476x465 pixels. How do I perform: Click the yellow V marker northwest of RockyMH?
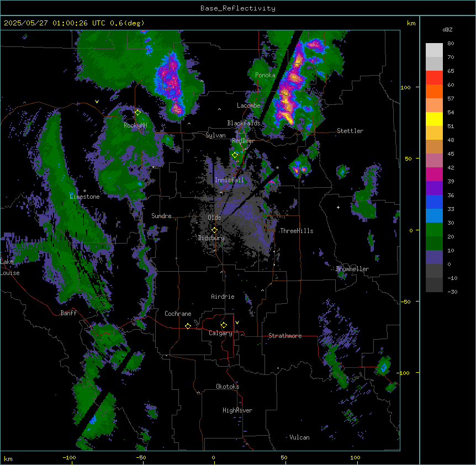[97, 102]
